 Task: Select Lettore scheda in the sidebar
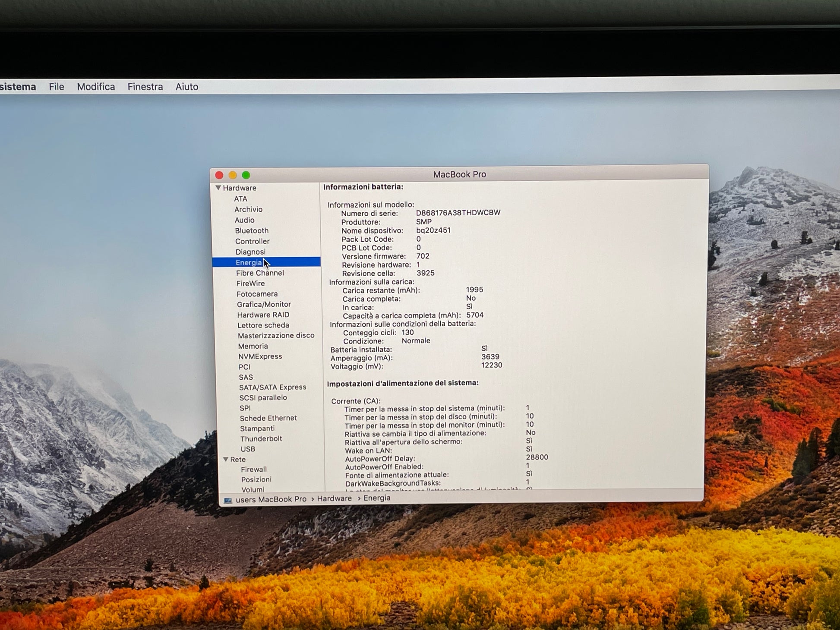pyautogui.click(x=263, y=325)
